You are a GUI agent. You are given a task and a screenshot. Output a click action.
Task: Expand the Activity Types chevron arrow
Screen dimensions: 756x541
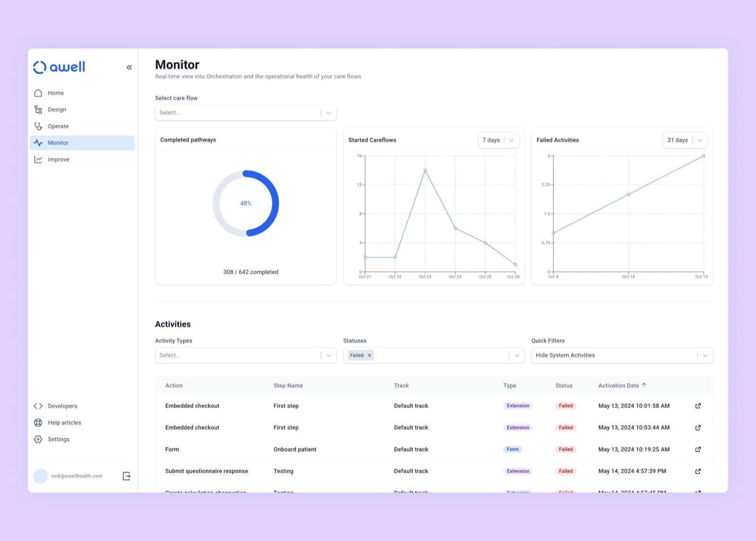pyautogui.click(x=329, y=355)
